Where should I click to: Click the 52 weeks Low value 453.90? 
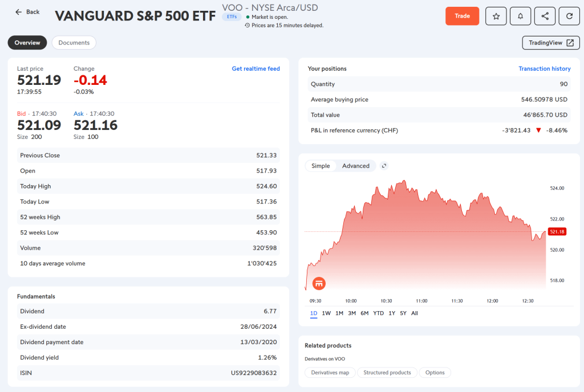(266, 232)
